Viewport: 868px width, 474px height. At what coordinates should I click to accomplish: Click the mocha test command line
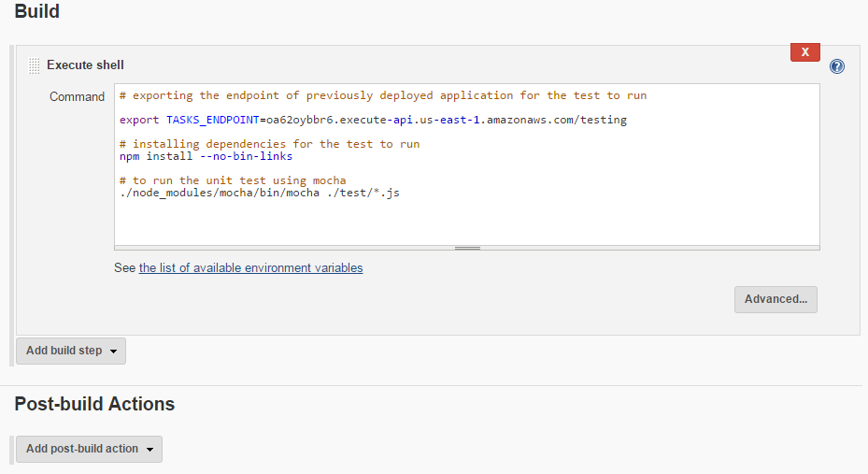pyautogui.click(x=260, y=193)
